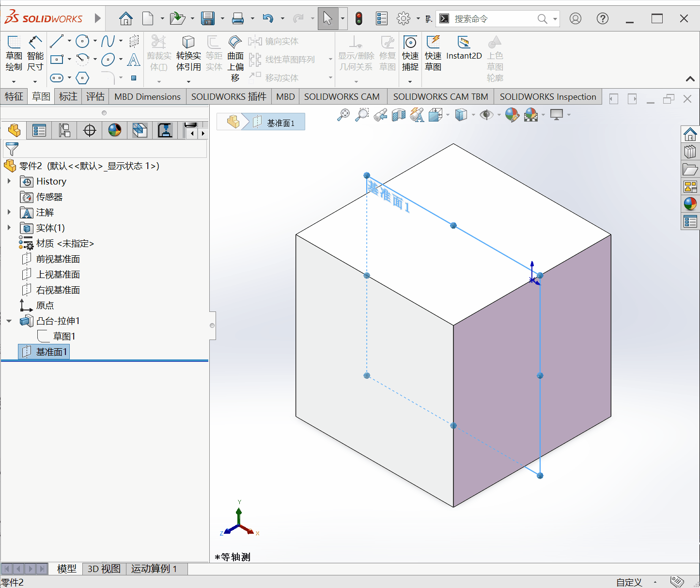This screenshot has width=700, height=588.
Task: Open the ConfigurationManager tab
Action: (64, 130)
